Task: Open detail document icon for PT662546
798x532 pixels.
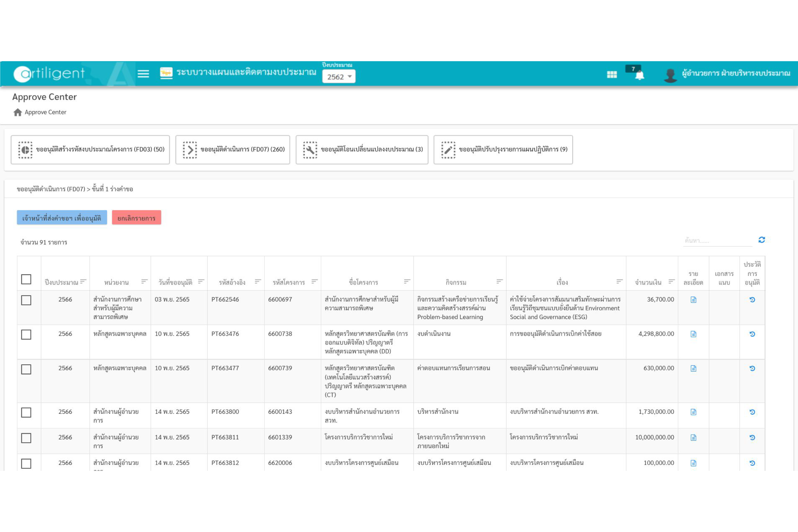Action: 693,300
